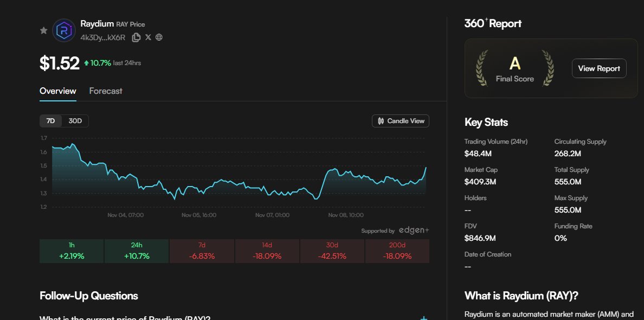Screen dimensions: 644x320
Task: Star Raydium as a favorite
Action: (x=44, y=30)
